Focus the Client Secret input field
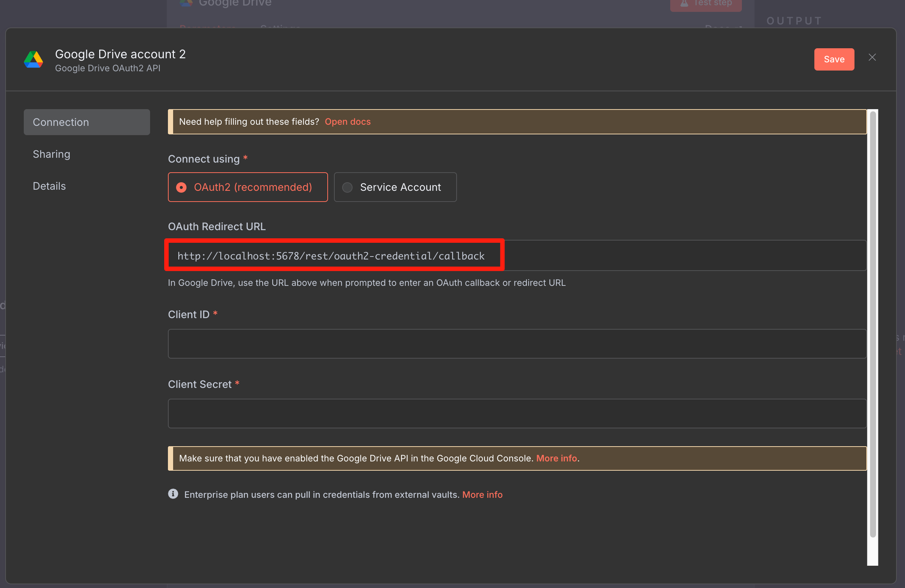Viewport: 905px width, 588px height. click(x=517, y=413)
